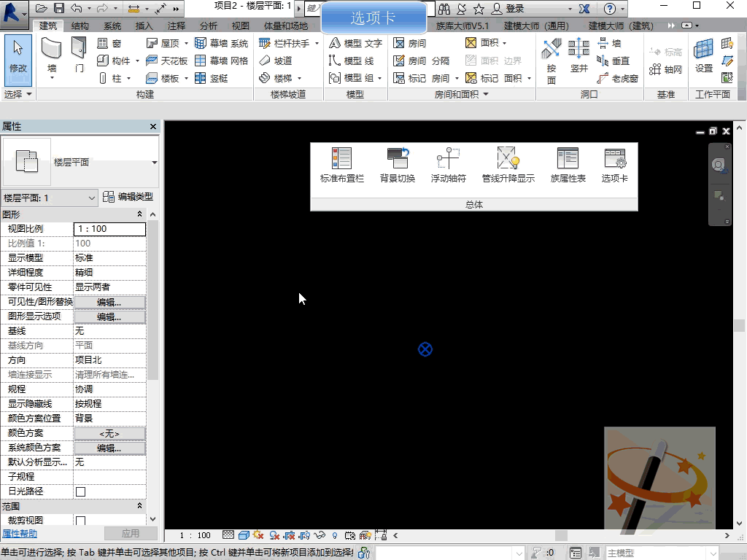Image resolution: width=747 pixels, height=560 pixels.
Task: Toggle the 裁剪视图 checkbox
Action: (x=80, y=521)
